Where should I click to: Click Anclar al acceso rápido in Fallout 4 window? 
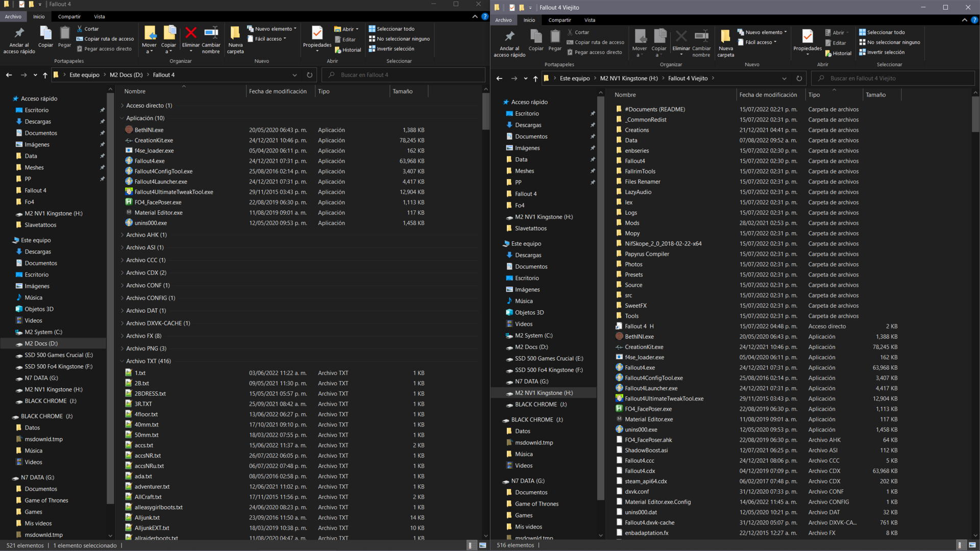pos(19,40)
